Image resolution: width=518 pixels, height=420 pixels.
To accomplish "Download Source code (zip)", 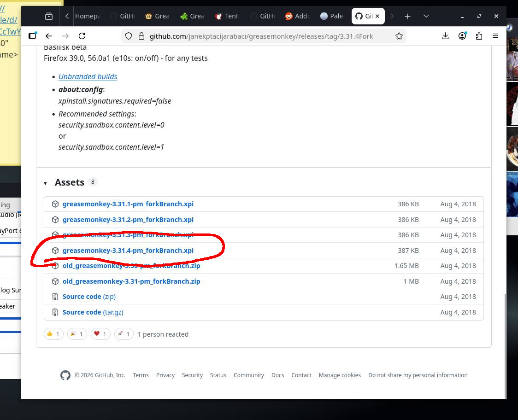I will [89, 297].
